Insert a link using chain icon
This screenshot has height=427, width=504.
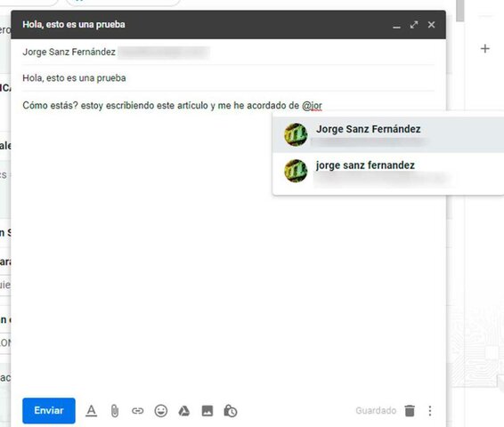[137, 411]
